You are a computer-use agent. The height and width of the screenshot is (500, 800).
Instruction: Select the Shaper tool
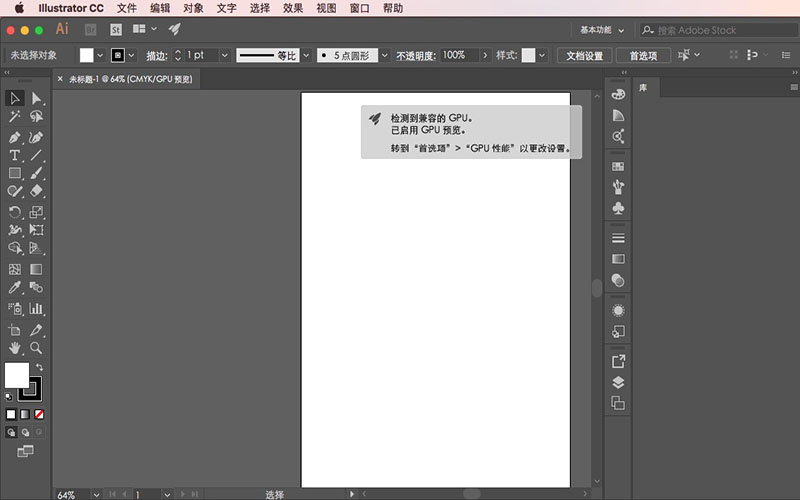[x=15, y=191]
